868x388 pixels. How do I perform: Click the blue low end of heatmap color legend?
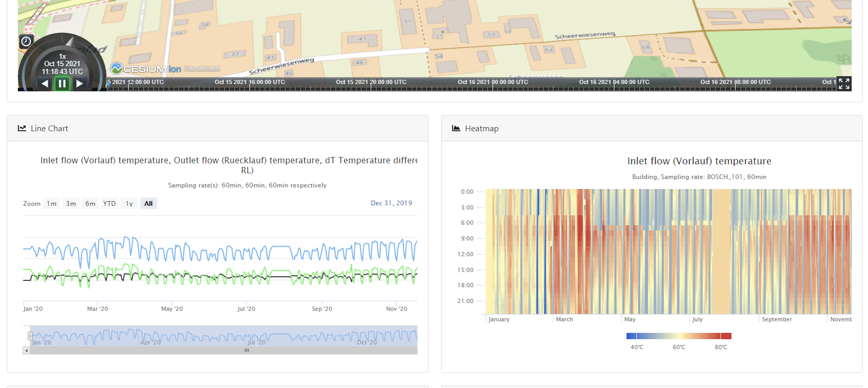[x=631, y=336]
